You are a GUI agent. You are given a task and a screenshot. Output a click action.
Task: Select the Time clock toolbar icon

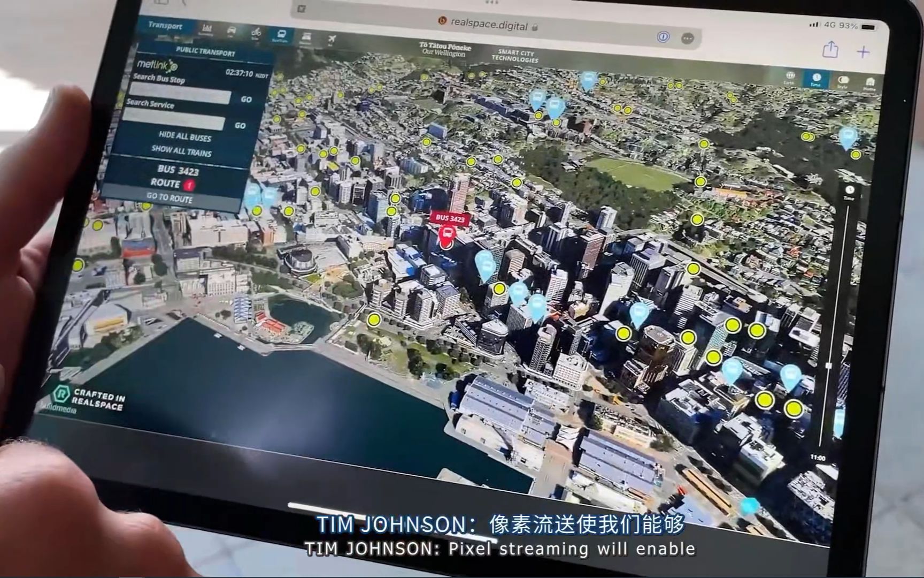click(x=816, y=80)
